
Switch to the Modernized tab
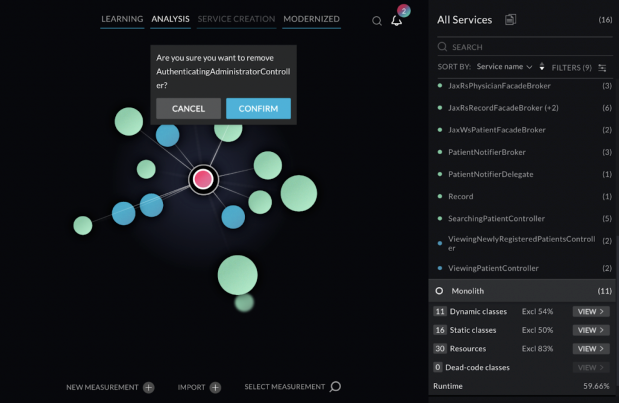(311, 19)
